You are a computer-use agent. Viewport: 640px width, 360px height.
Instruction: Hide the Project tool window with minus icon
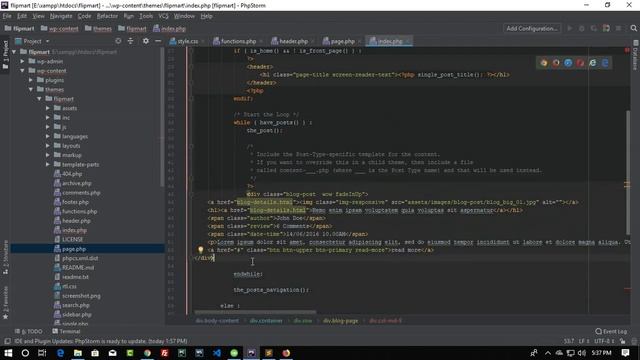coord(158,41)
